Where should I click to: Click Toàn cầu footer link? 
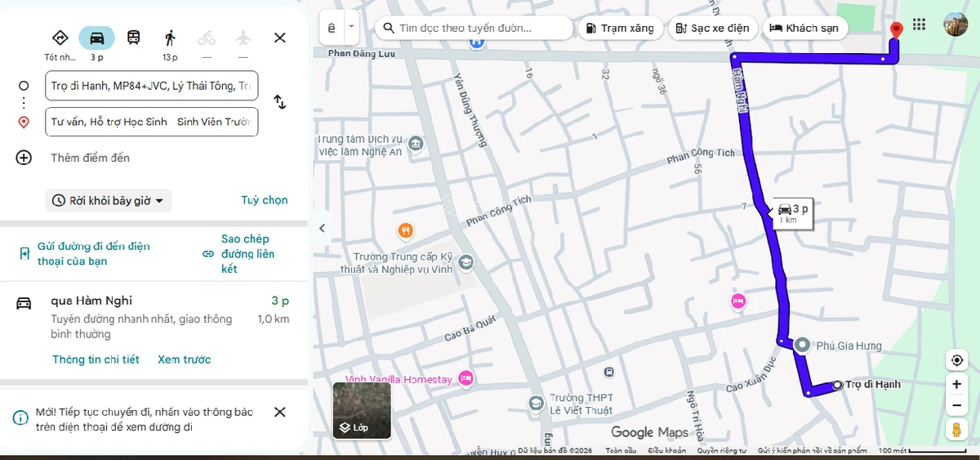[621, 450]
